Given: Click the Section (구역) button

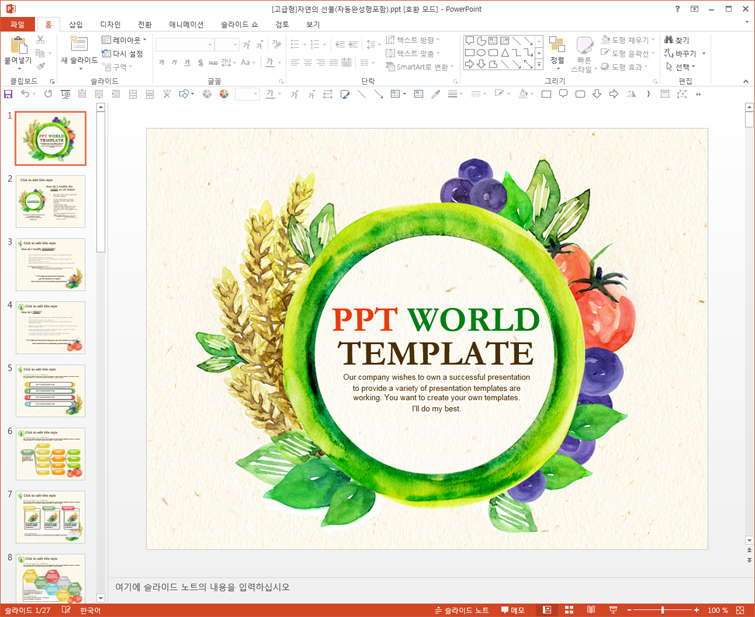Looking at the screenshot, I should click(x=117, y=67).
